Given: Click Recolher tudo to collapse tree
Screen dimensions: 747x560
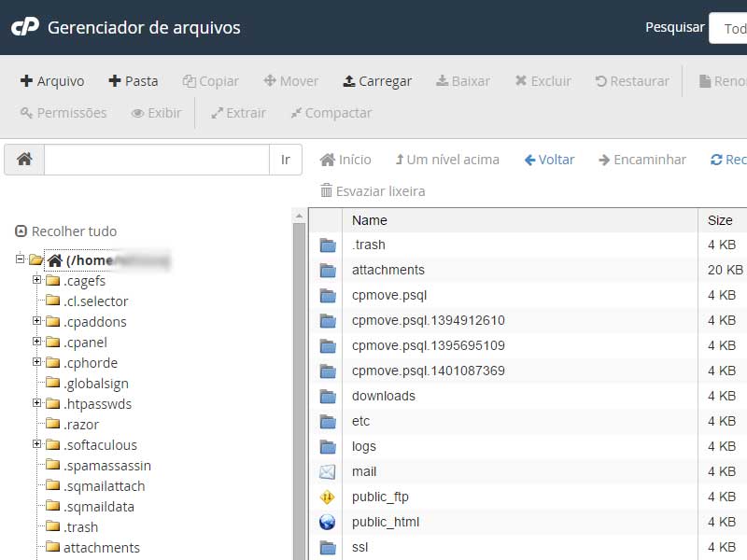Looking at the screenshot, I should pos(66,231).
